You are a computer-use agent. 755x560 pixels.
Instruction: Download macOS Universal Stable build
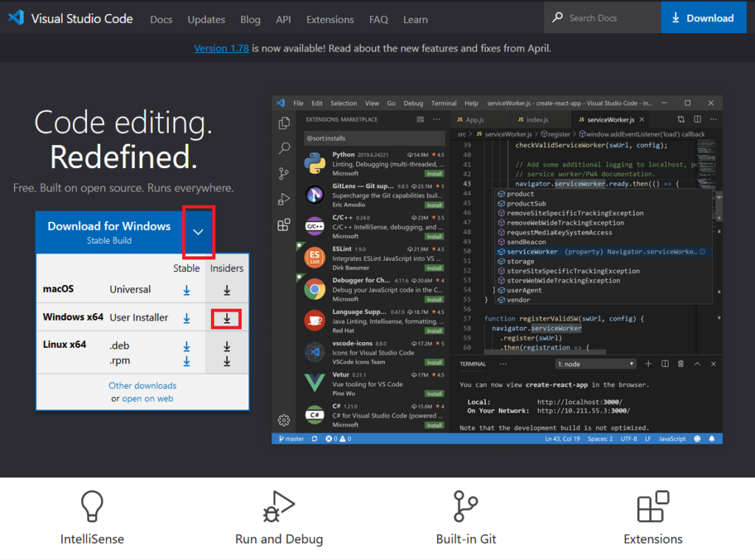click(x=187, y=290)
